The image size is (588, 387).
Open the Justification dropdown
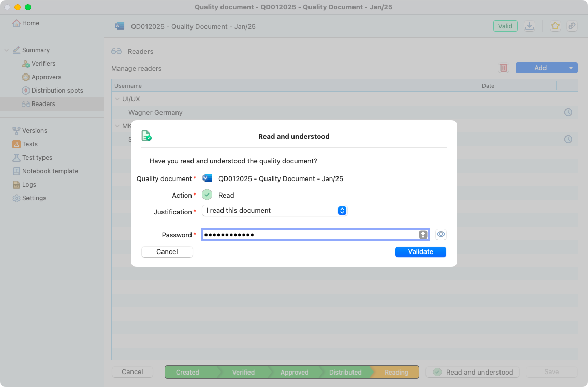click(274, 211)
